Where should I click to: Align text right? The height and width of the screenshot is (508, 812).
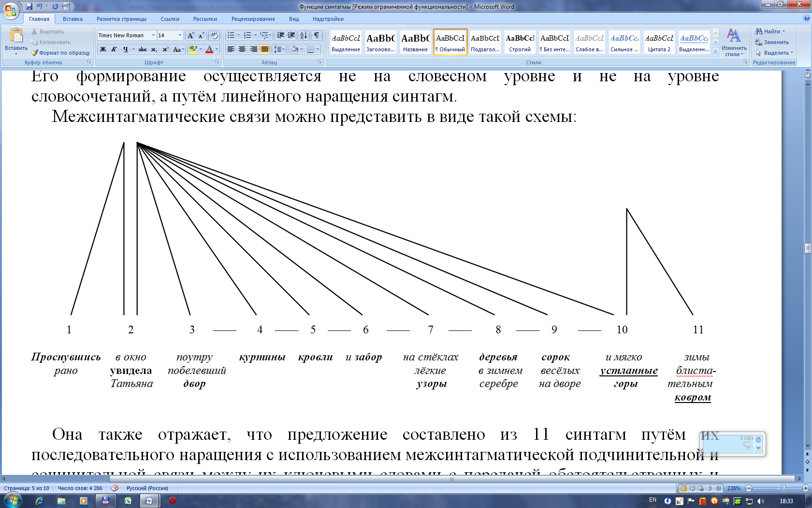pyautogui.click(x=253, y=49)
